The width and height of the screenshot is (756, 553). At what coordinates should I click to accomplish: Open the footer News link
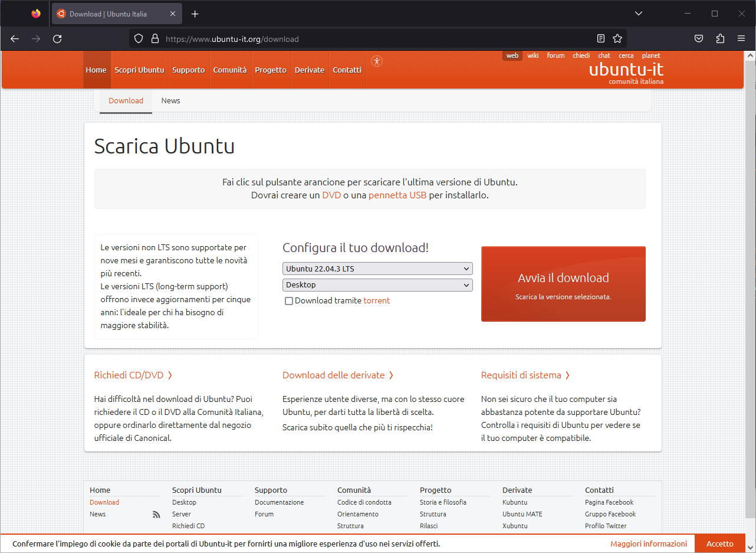97,514
